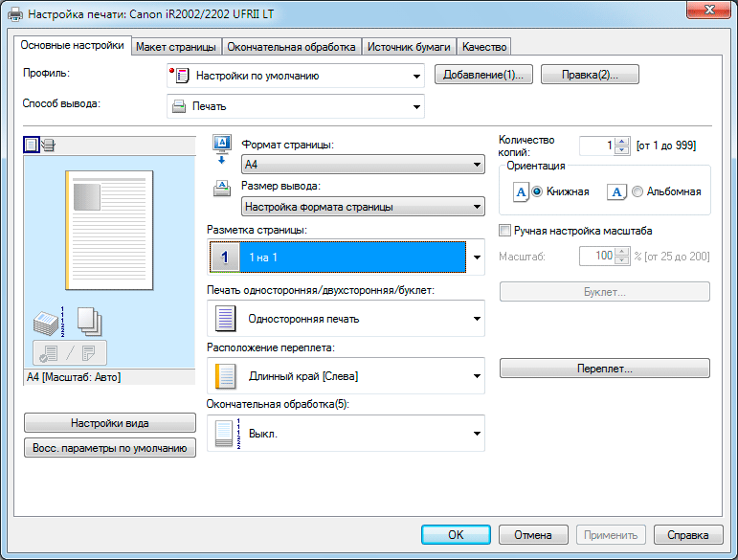
Task: Open help with Справка button
Action: point(687,535)
